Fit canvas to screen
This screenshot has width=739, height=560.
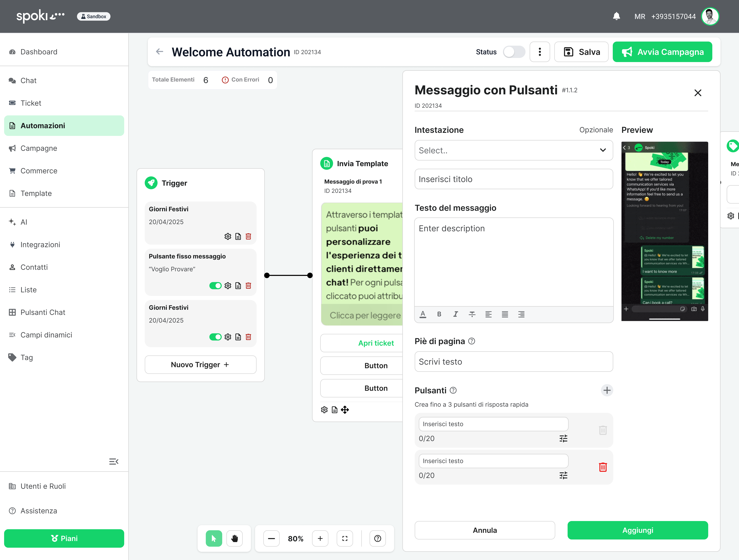pyautogui.click(x=345, y=538)
